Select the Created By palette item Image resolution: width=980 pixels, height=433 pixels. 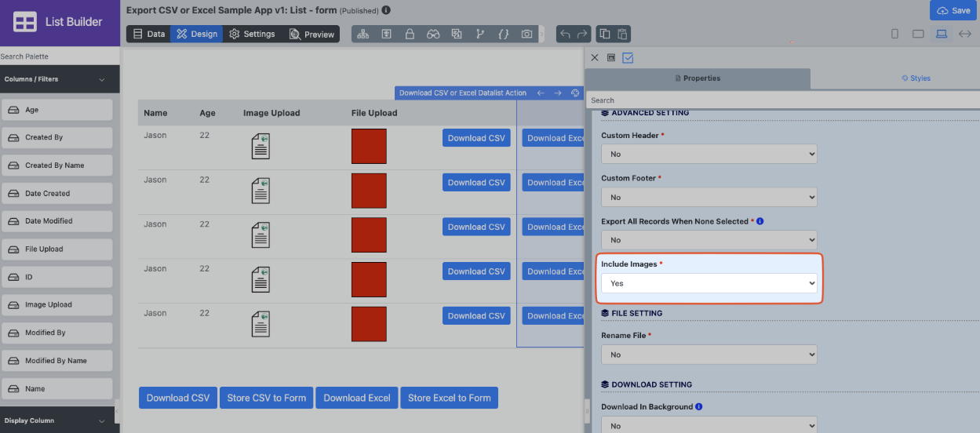click(57, 137)
